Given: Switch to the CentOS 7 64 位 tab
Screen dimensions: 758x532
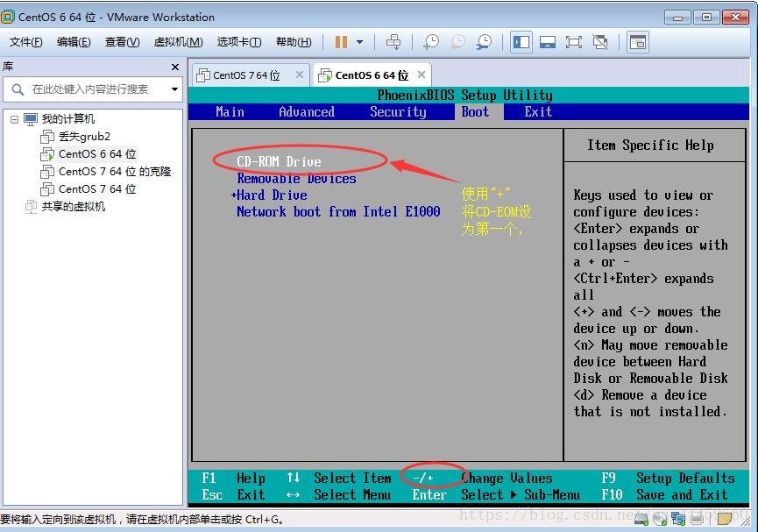Looking at the screenshot, I should 246,75.
